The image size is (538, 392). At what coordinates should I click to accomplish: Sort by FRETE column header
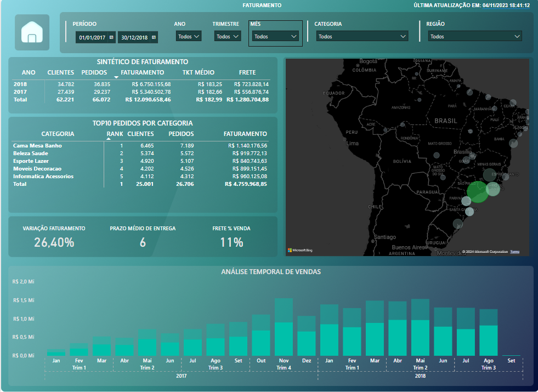coord(247,72)
